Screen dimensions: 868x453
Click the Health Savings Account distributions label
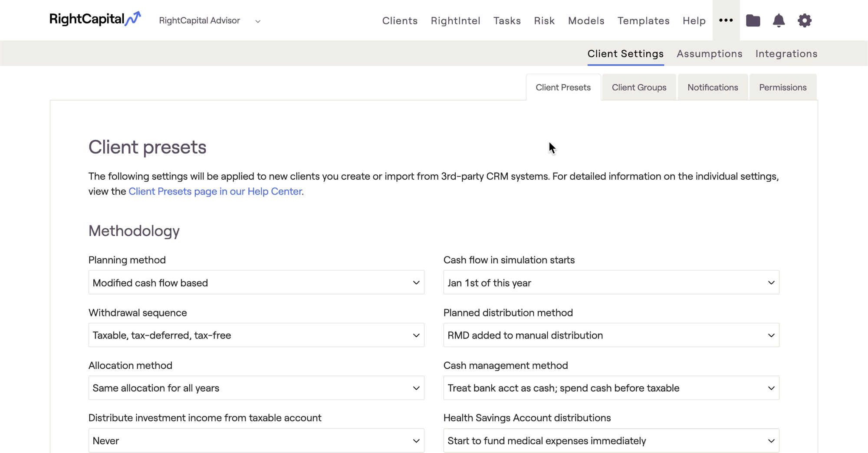527,418
